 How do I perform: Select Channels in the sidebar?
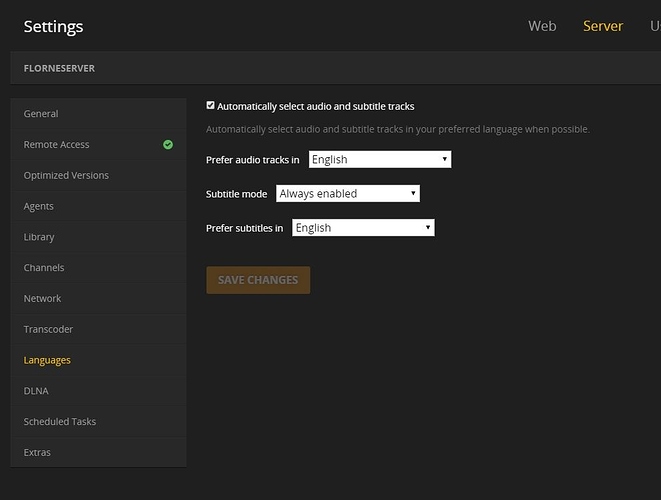tap(44, 268)
